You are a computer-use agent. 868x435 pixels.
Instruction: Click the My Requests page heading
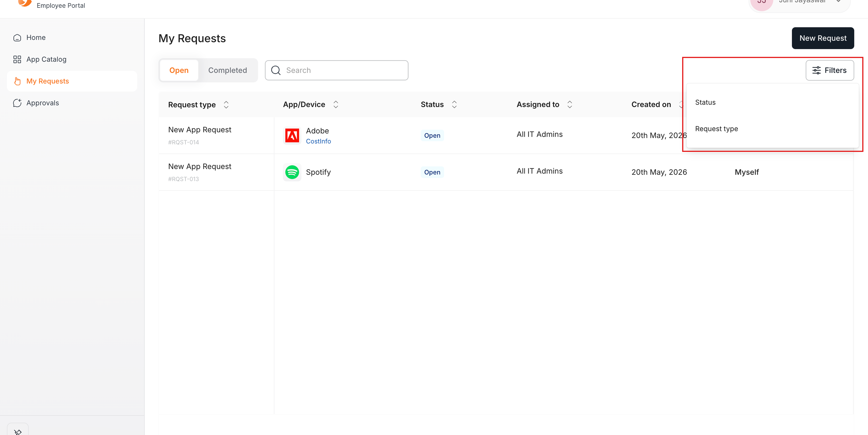(x=192, y=38)
